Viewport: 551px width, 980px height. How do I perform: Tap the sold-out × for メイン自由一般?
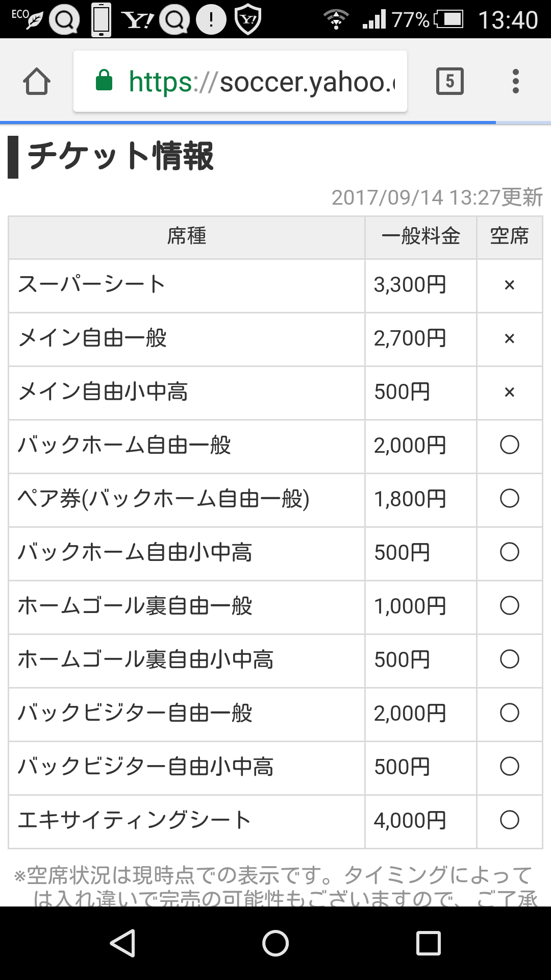pyautogui.click(x=509, y=338)
